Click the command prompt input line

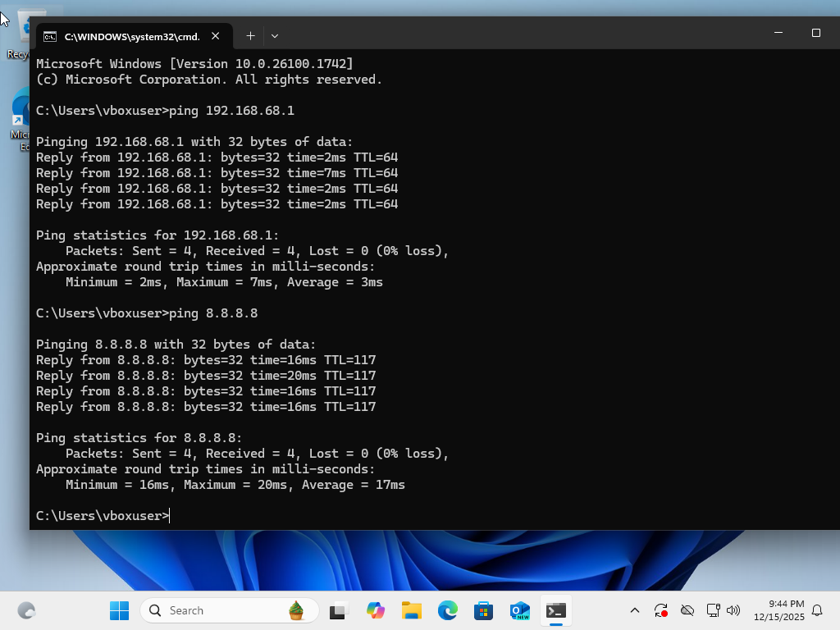point(169,515)
